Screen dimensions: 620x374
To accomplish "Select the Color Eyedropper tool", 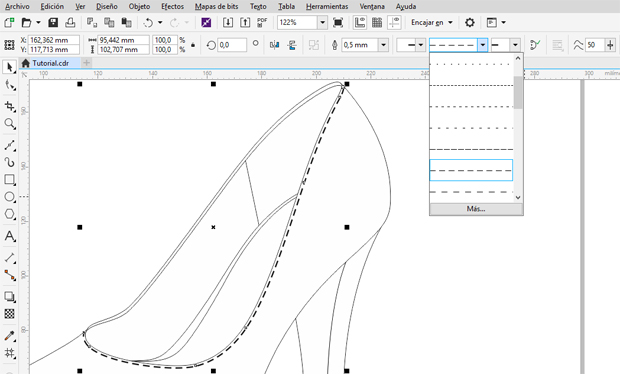I will tap(9, 336).
